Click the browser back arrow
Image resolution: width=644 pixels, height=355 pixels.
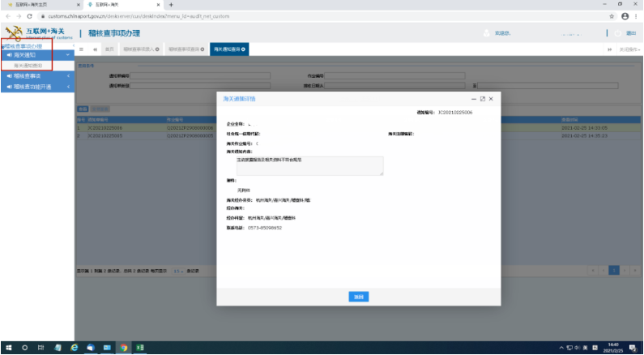pyautogui.click(x=8, y=16)
